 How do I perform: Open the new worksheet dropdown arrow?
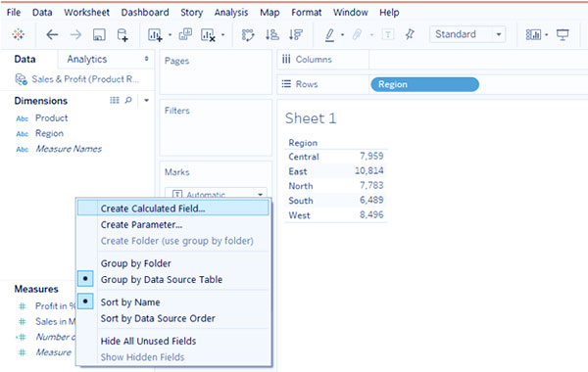point(170,35)
